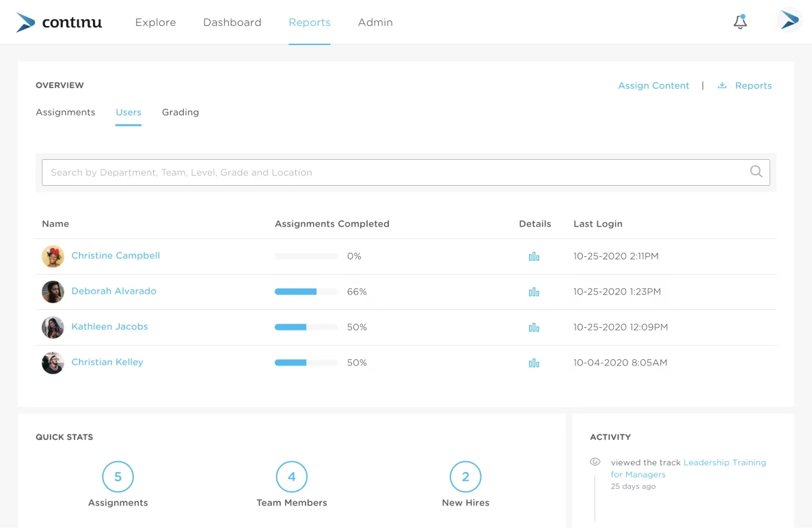Click the Reports download icon

point(722,85)
